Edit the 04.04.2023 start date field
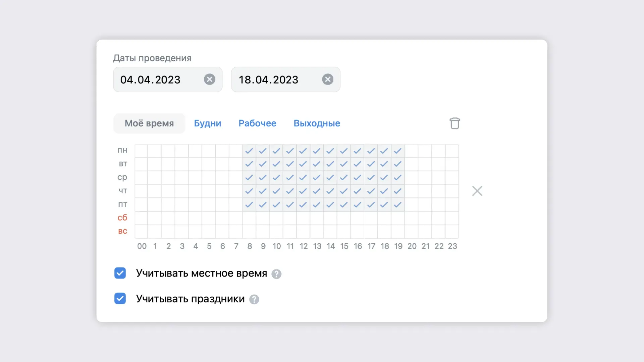644x362 pixels. click(168, 79)
